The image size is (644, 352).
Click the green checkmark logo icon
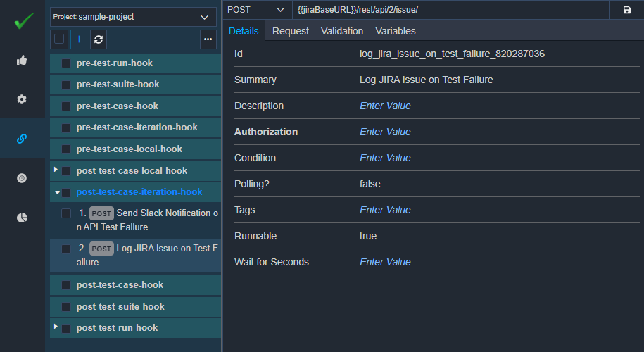coord(24,20)
